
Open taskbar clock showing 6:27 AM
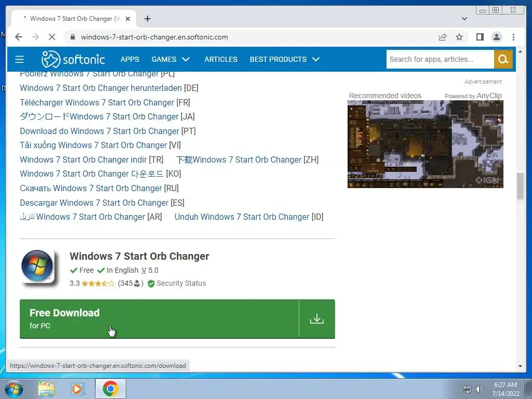click(506, 389)
